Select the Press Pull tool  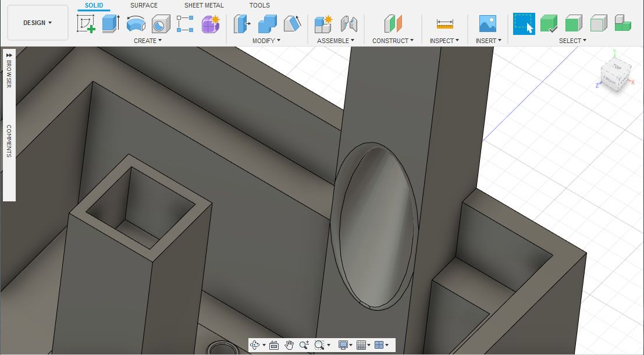click(x=243, y=24)
